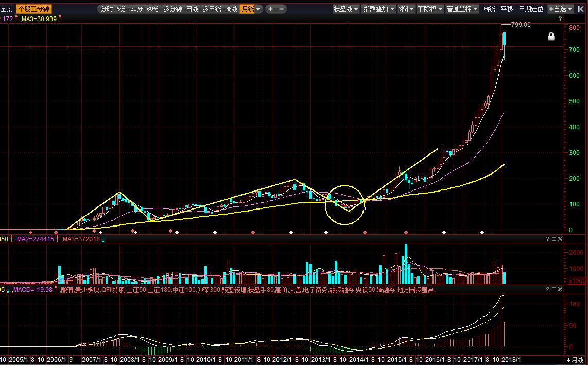This screenshot has height=365, width=588.
Task: Close the volume indicator panel
Action: click(560, 239)
